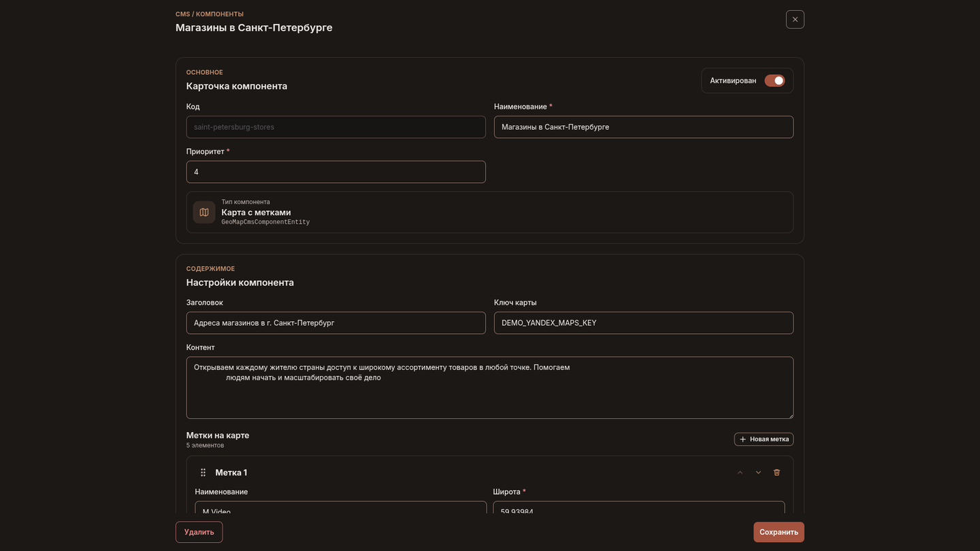Image resolution: width=980 pixels, height=551 pixels.
Task: Click drag handle icon of Метка 1
Action: pos(203,473)
